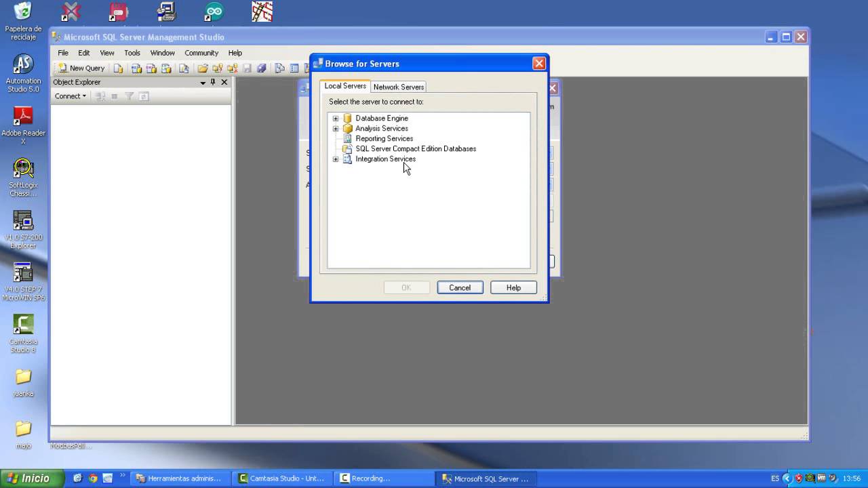Click the Adobe Reader X desktop icon
Viewport: 868px width, 488px height.
coord(23,125)
